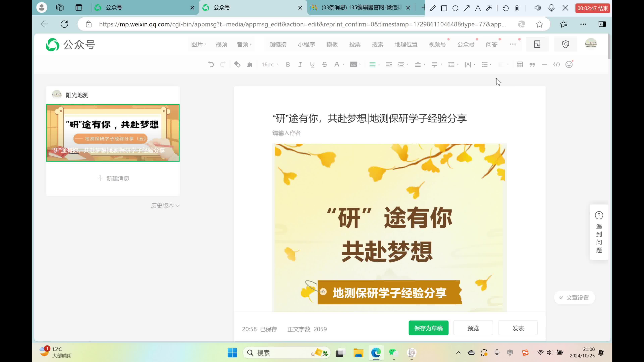The width and height of the screenshot is (644, 362).
Task: Insert 地理位置
Action: (x=406, y=44)
